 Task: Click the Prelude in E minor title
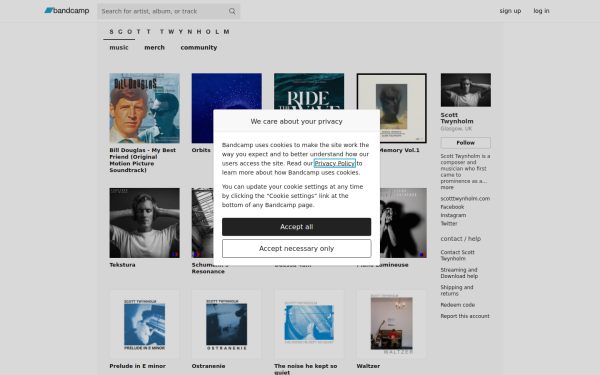(137, 366)
